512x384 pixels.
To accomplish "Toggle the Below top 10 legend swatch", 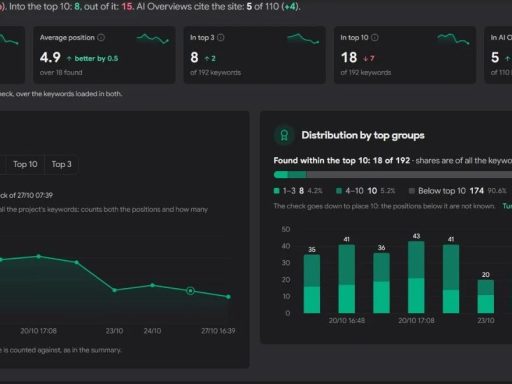I will click(x=412, y=191).
